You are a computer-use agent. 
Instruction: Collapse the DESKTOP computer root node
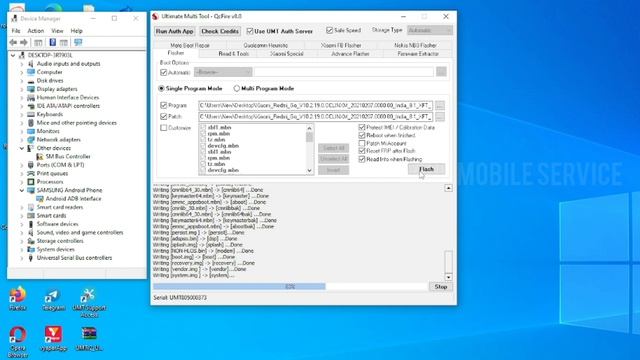coord(13,55)
